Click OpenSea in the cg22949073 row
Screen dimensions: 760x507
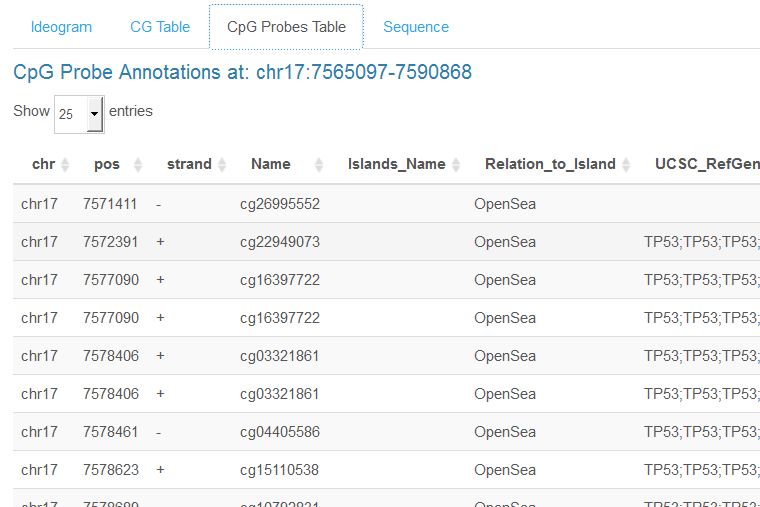[505, 242]
